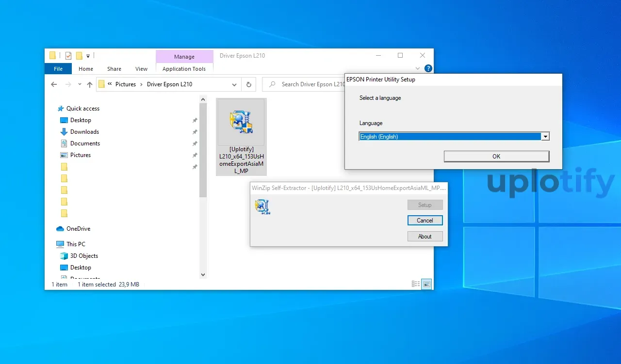
Task: Click navigation pane scrollbar up arrow
Action: (x=203, y=99)
